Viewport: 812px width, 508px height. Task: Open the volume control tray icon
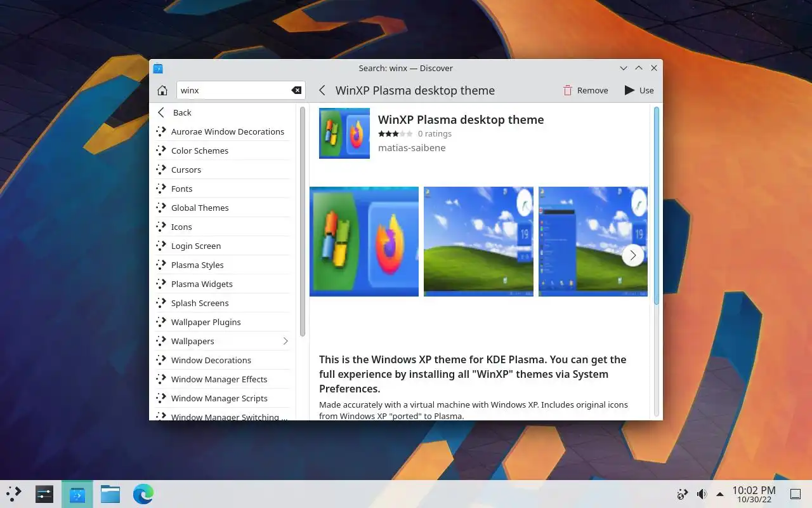click(702, 494)
